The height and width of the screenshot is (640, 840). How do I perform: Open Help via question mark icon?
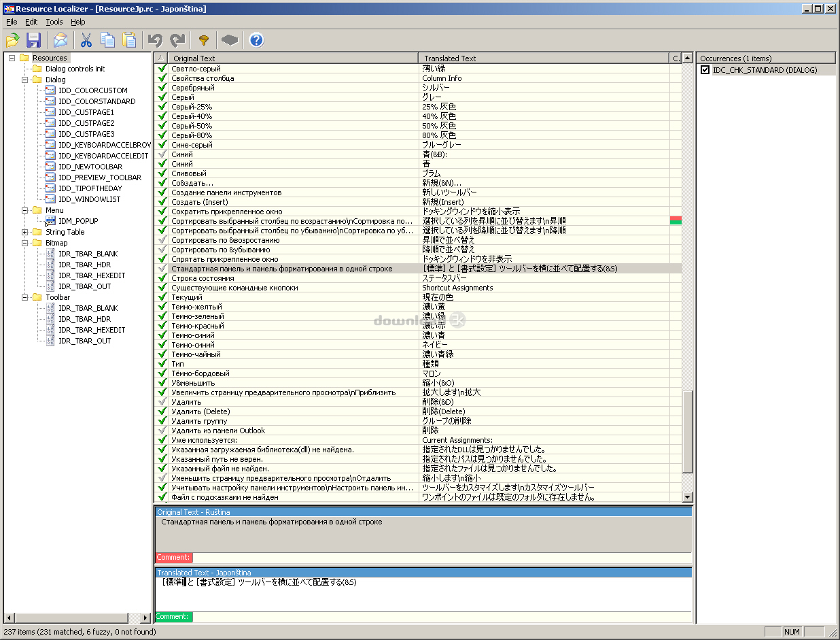point(256,40)
